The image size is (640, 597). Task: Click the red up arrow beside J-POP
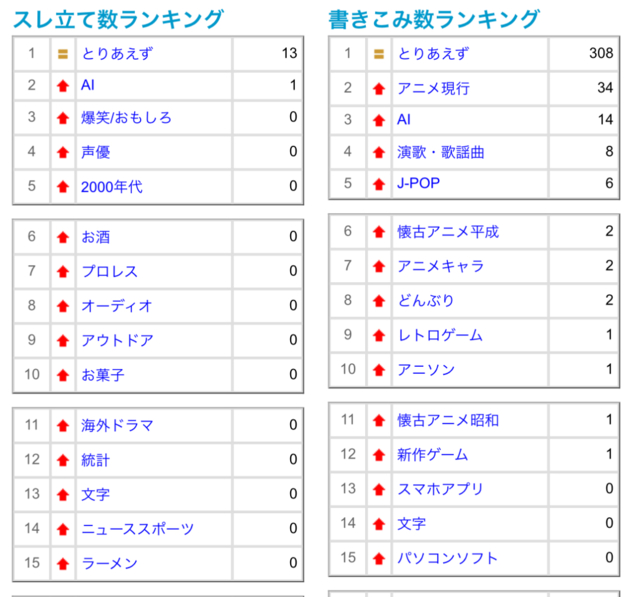379,184
